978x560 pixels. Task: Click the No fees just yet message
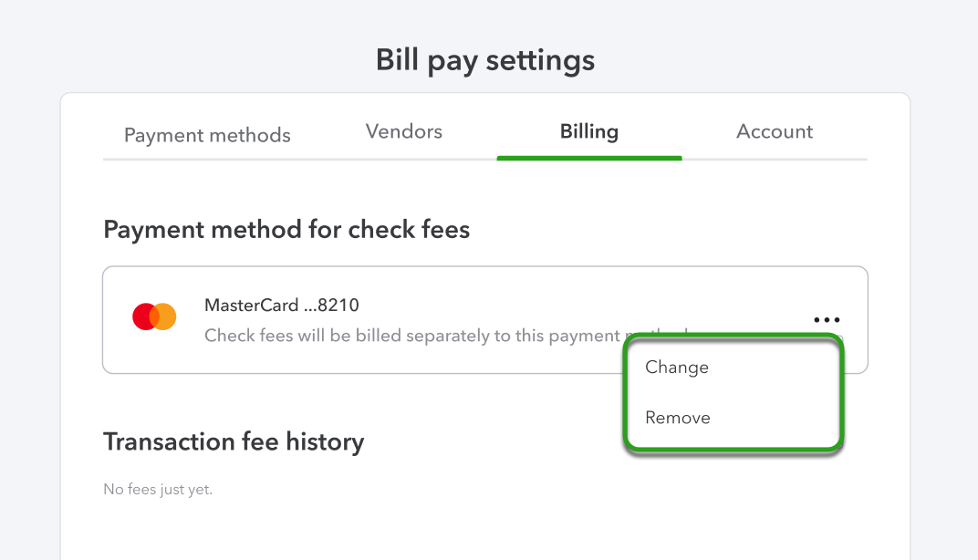pyautogui.click(x=158, y=490)
